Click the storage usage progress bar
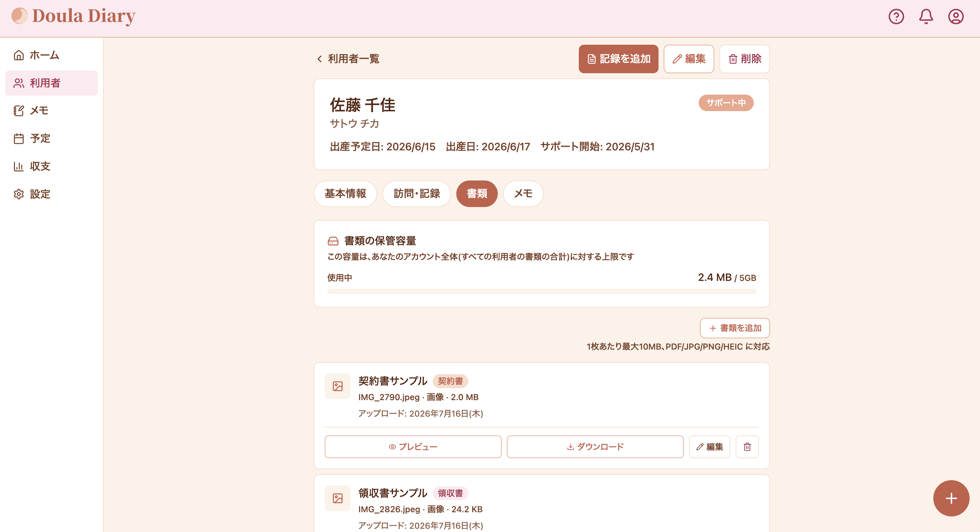The width and height of the screenshot is (980, 532). 541,291
